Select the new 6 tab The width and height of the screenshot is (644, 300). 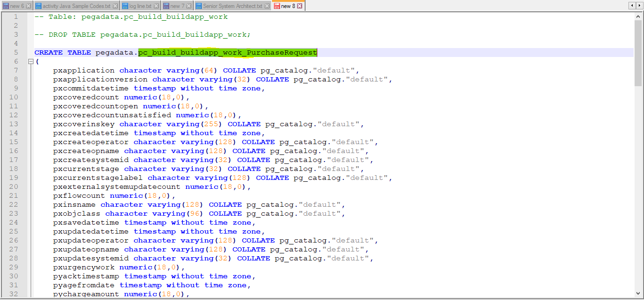(17, 5)
